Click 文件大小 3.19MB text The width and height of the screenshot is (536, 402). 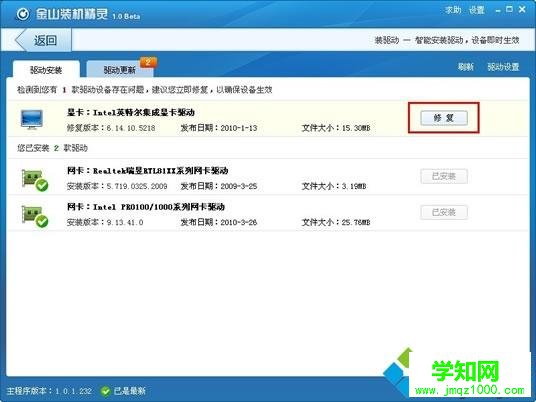click(x=334, y=186)
